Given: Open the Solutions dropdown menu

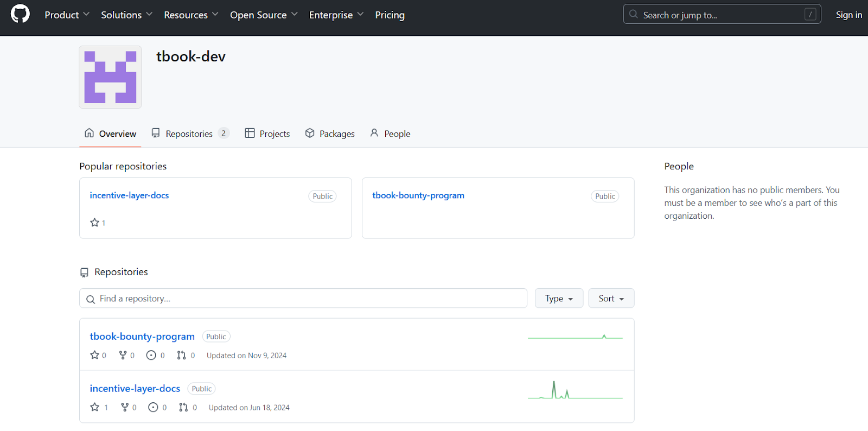Looking at the screenshot, I should pyautogui.click(x=126, y=15).
